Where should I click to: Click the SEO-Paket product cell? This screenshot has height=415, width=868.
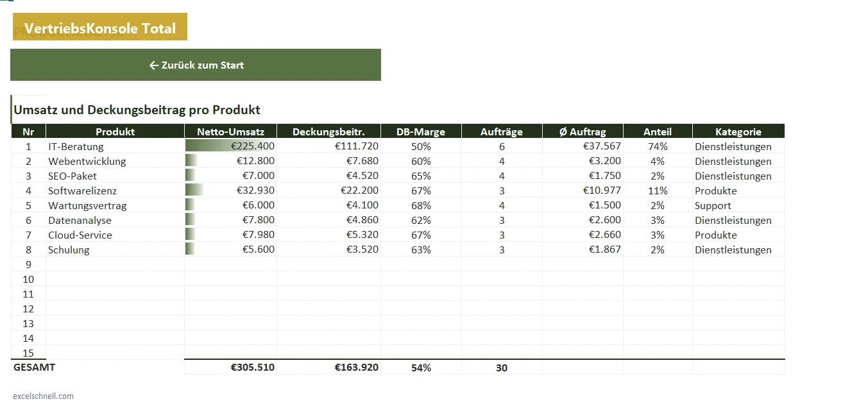pos(115,176)
